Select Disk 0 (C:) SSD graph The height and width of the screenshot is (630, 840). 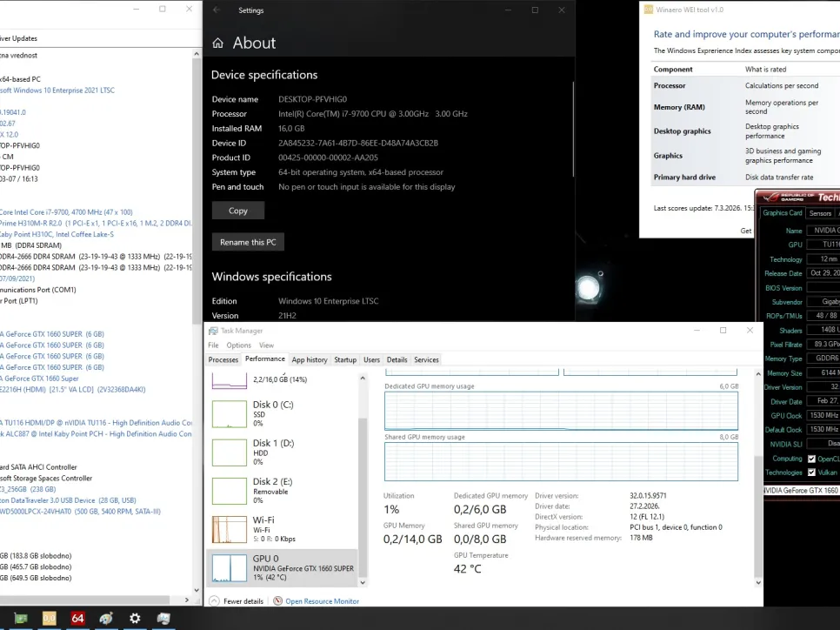pos(230,414)
